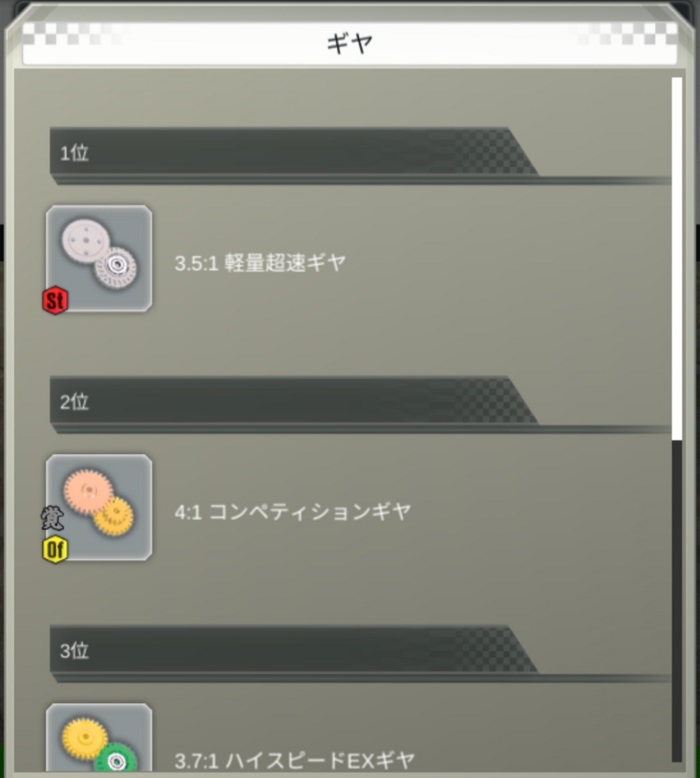The height and width of the screenshot is (778, 700).
Task: Click the 4:1 コンペティションギヤ label
Action: (x=292, y=512)
